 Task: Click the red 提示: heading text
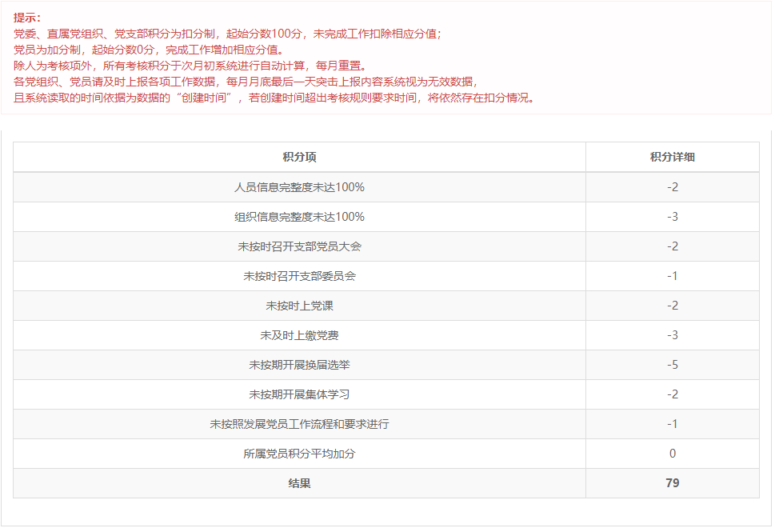pos(27,18)
